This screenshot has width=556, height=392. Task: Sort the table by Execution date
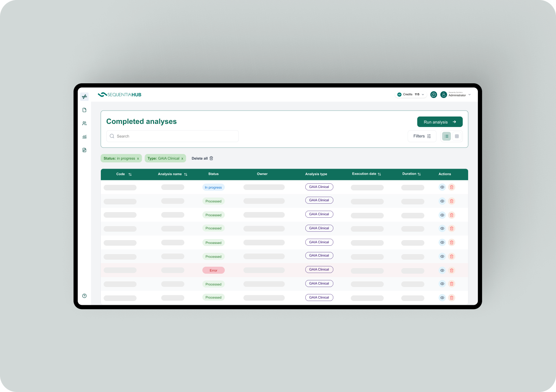(x=379, y=174)
